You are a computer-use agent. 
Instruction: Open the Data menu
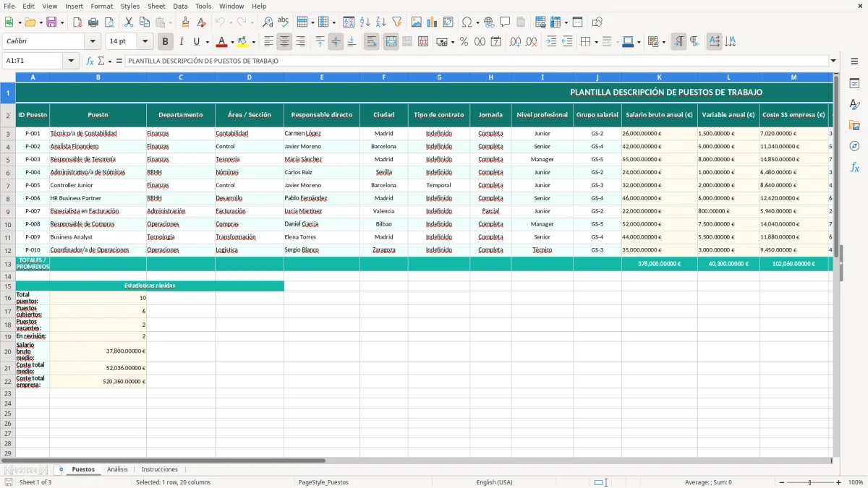coord(180,6)
